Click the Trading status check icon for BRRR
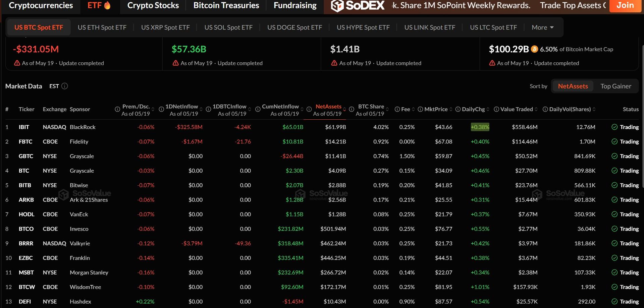 [x=614, y=243]
